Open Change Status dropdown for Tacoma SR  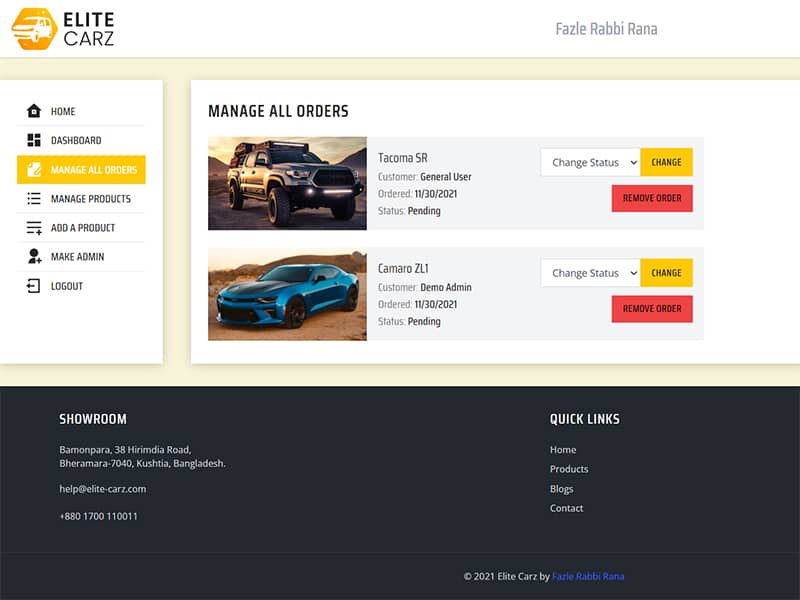click(x=590, y=162)
